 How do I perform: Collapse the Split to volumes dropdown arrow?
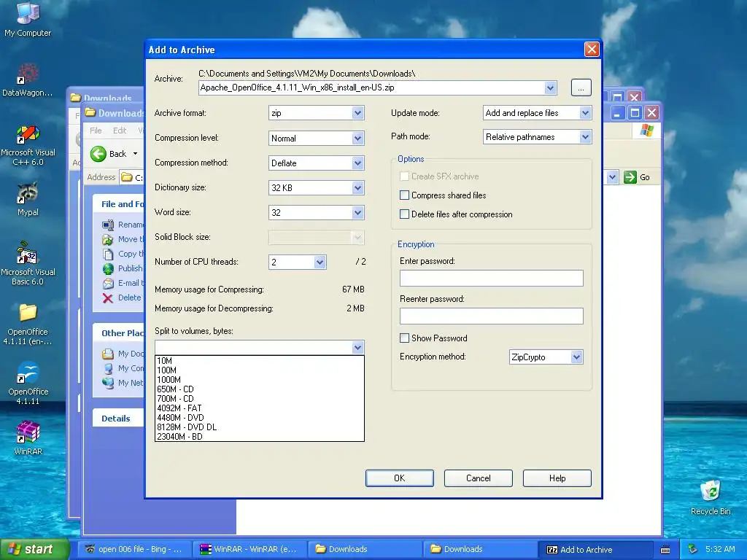click(x=357, y=347)
